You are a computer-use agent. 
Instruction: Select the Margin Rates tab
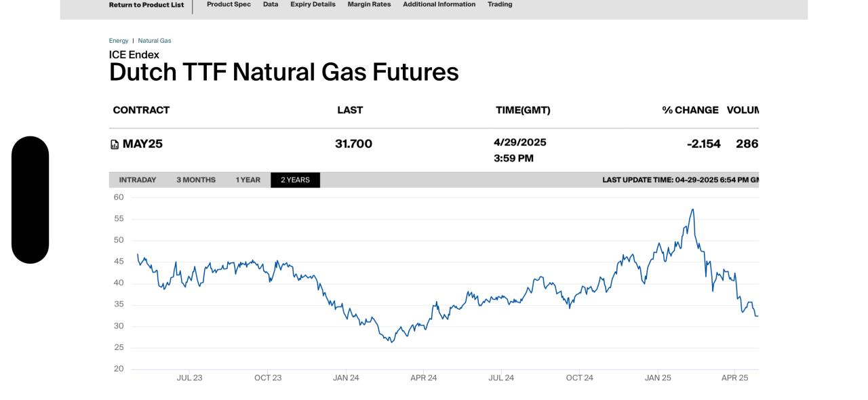(369, 4)
